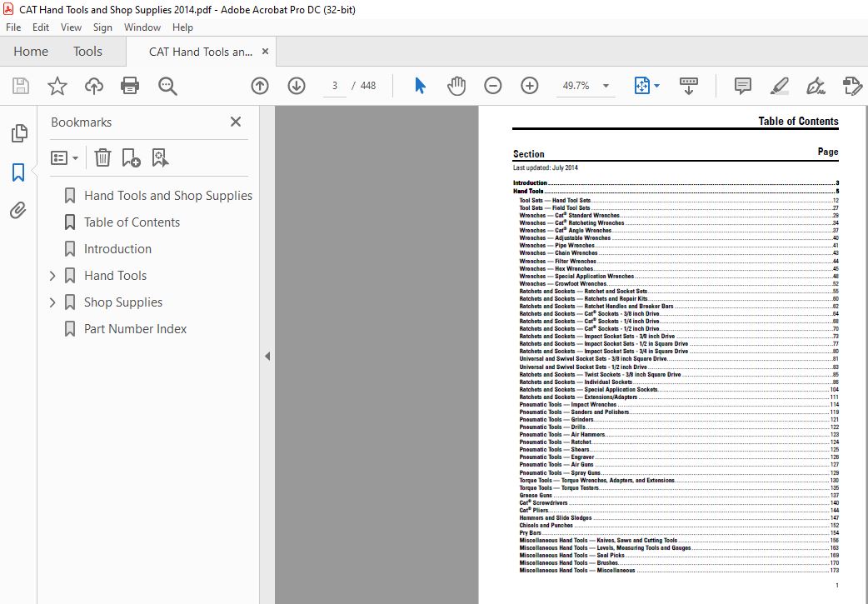The image size is (868, 604).
Task: Open the sign document pen tool
Action: (816, 86)
